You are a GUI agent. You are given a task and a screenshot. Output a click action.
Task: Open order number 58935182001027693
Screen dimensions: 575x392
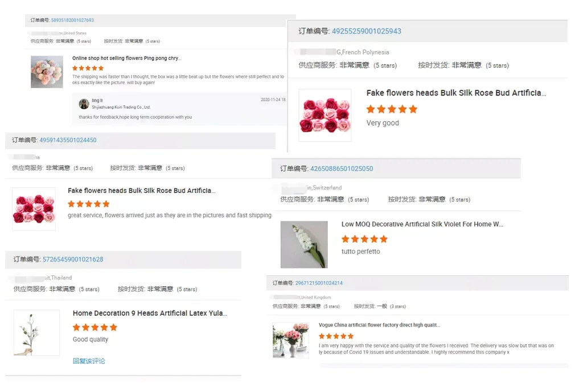pyautogui.click(x=72, y=20)
